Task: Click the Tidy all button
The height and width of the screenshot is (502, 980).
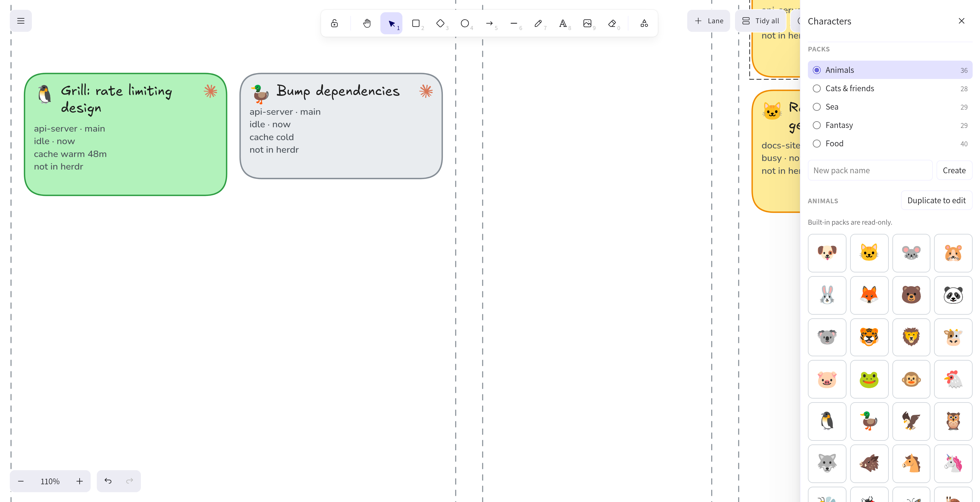Action: tap(760, 21)
